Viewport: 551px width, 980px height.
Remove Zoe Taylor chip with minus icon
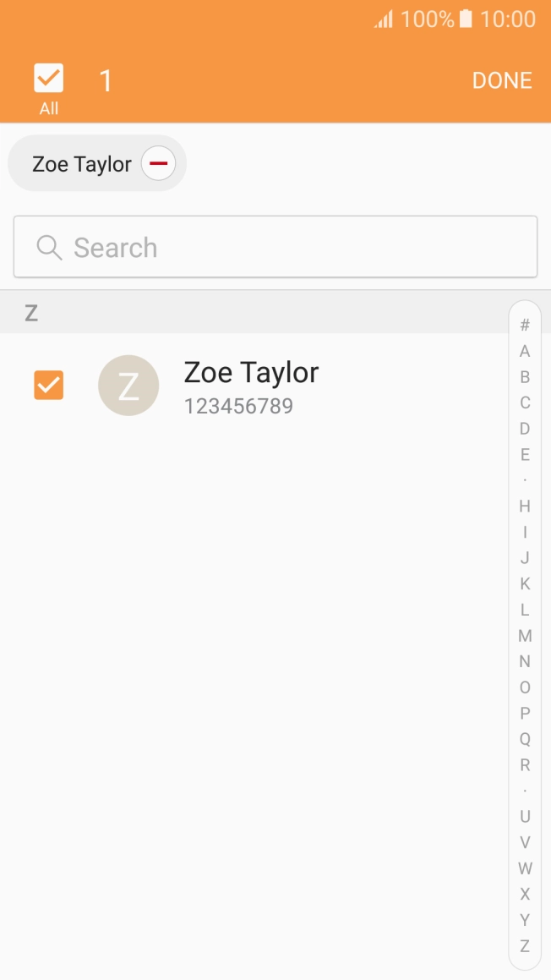(x=158, y=163)
